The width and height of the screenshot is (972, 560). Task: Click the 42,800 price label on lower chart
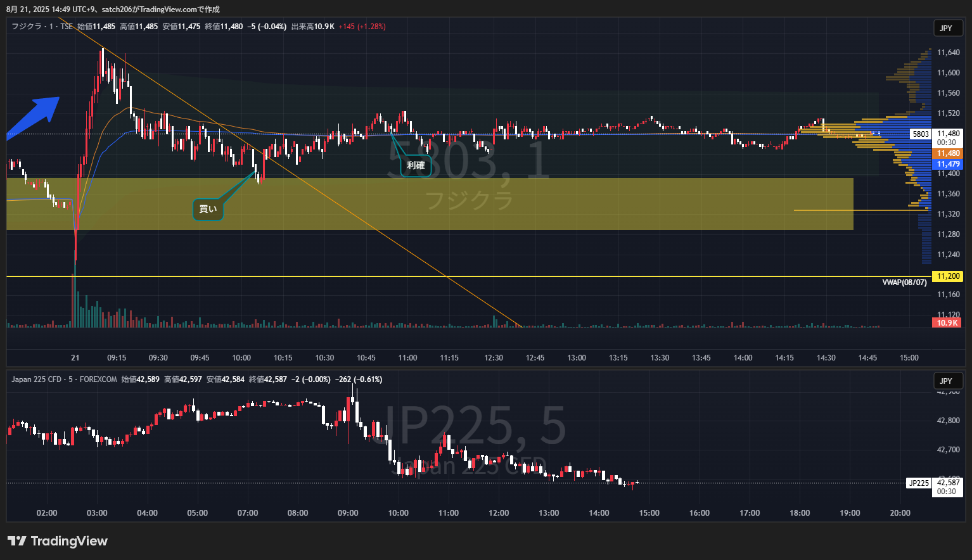click(949, 421)
